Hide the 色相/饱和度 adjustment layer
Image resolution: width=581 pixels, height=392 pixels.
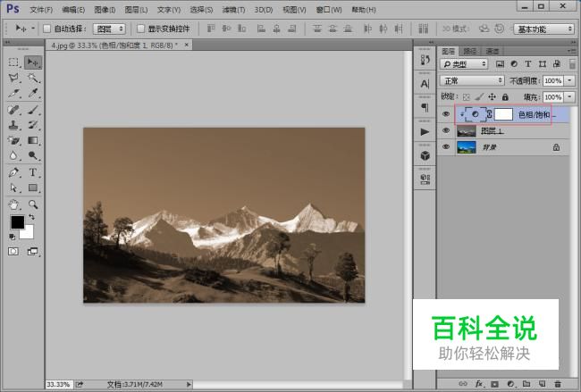(x=446, y=114)
